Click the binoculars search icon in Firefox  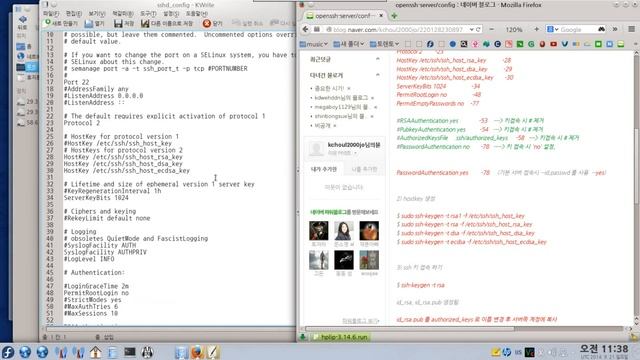pos(601,29)
